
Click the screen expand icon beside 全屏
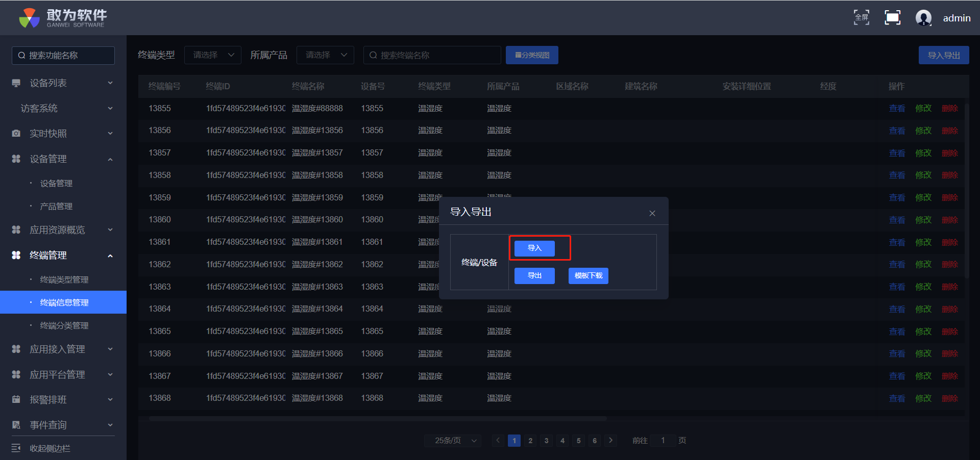pyautogui.click(x=892, y=17)
